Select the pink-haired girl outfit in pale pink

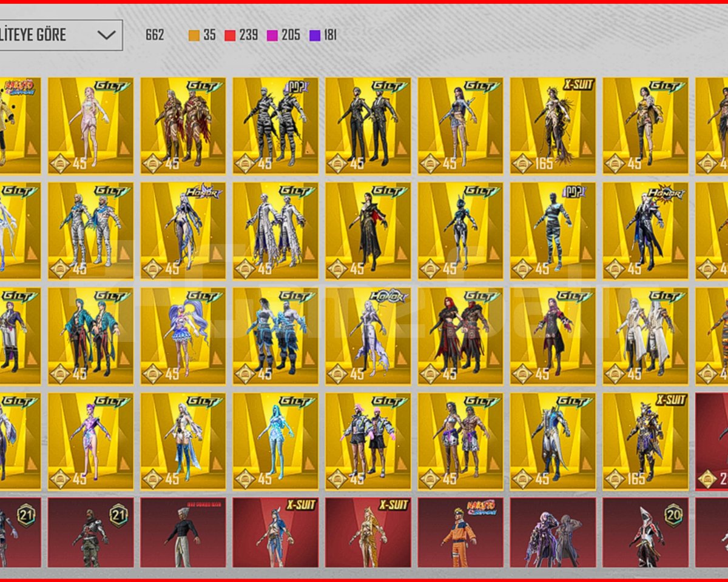pyautogui.click(x=91, y=125)
